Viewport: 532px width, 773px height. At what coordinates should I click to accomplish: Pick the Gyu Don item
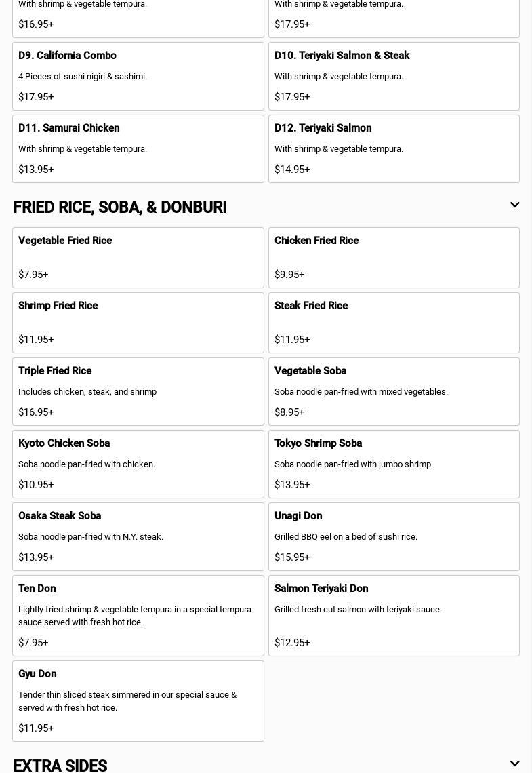tap(138, 700)
